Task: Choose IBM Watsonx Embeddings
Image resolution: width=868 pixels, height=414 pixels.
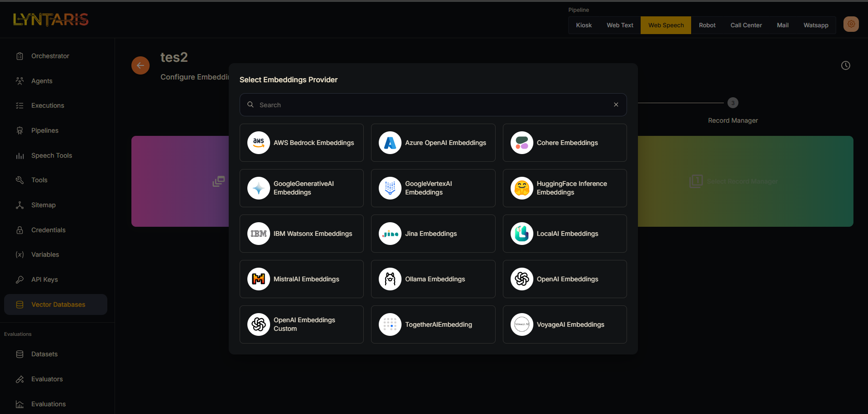Action: click(x=301, y=234)
